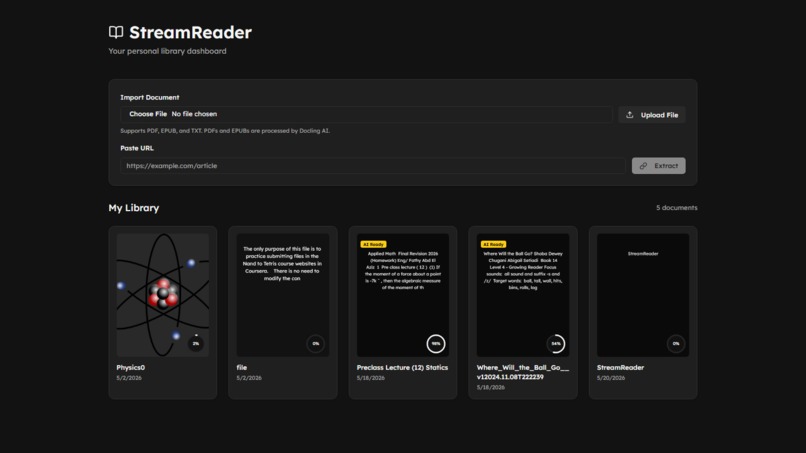Click the StreamReader book logo icon
The height and width of the screenshot is (453, 806).
pos(116,32)
